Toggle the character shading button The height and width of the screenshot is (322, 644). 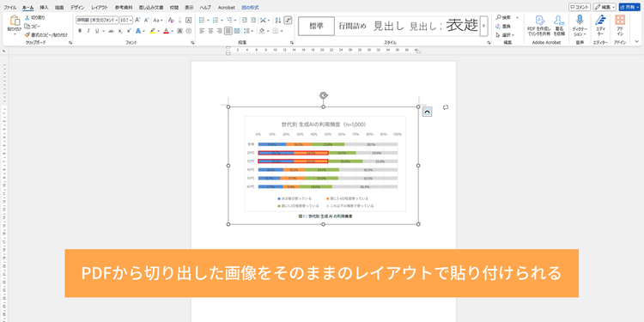pos(180,31)
